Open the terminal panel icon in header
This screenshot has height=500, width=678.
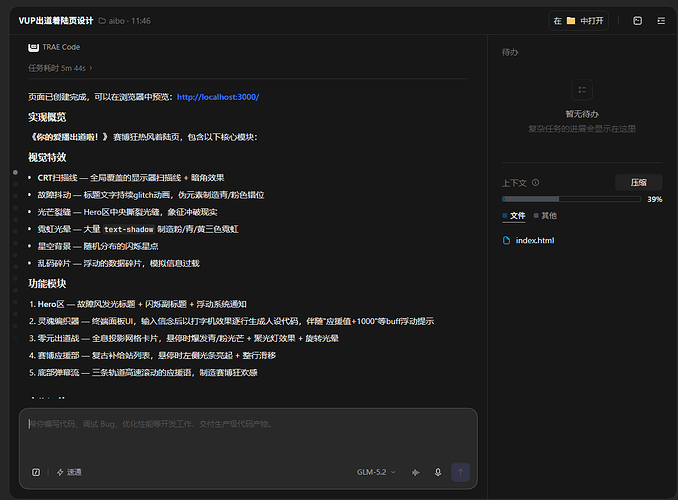coord(637,21)
